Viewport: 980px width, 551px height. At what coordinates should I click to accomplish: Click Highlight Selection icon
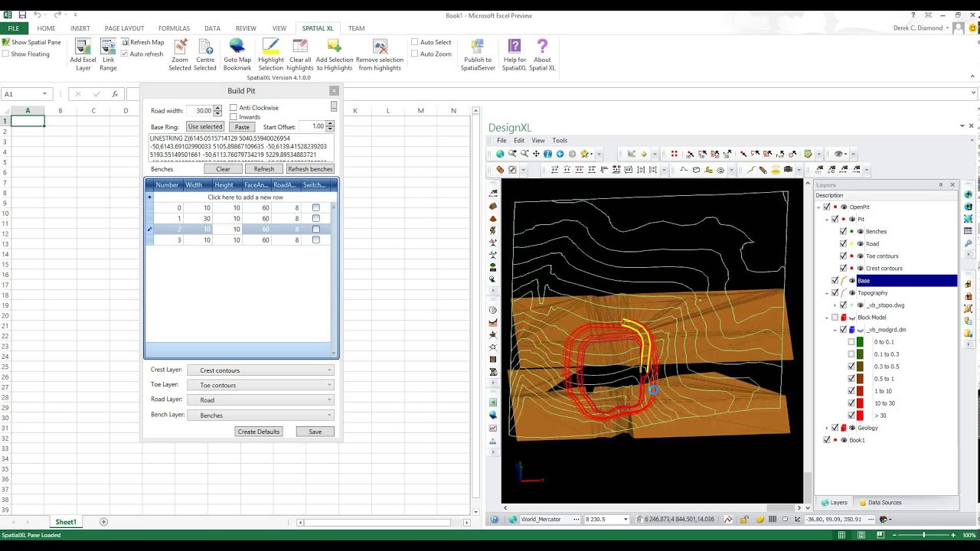(271, 47)
